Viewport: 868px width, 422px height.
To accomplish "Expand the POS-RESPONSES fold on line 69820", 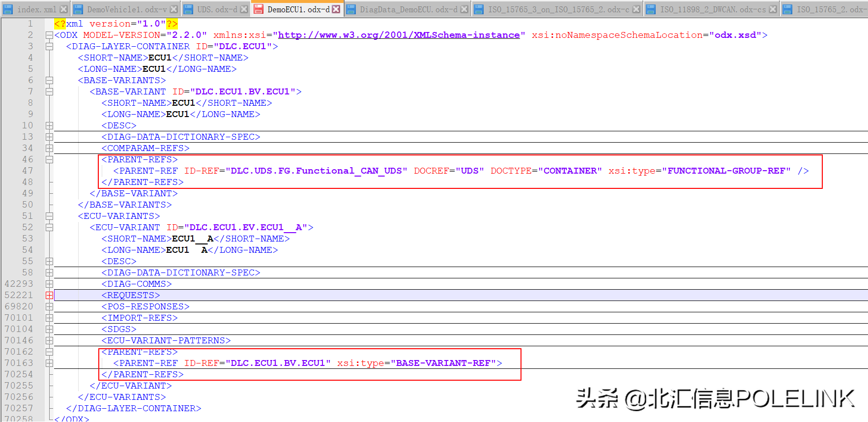I will 49,306.
